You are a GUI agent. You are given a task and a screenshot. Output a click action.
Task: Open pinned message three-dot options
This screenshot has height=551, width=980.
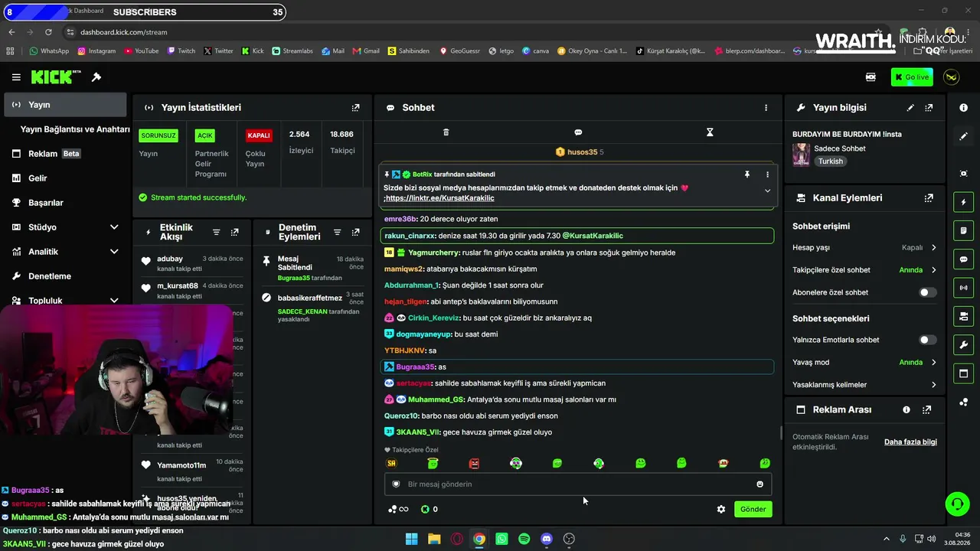tap(767, 174)
